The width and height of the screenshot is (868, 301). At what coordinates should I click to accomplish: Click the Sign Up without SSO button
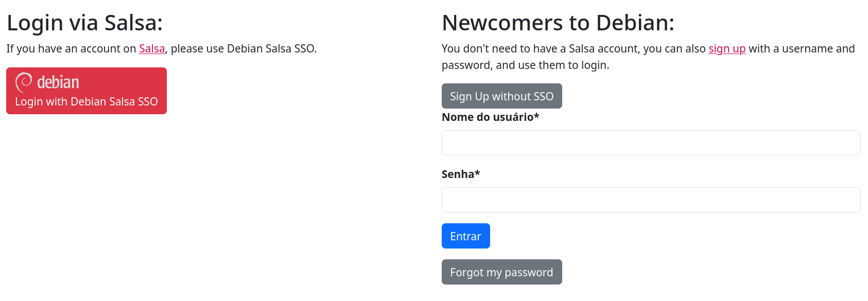(502, 96)
